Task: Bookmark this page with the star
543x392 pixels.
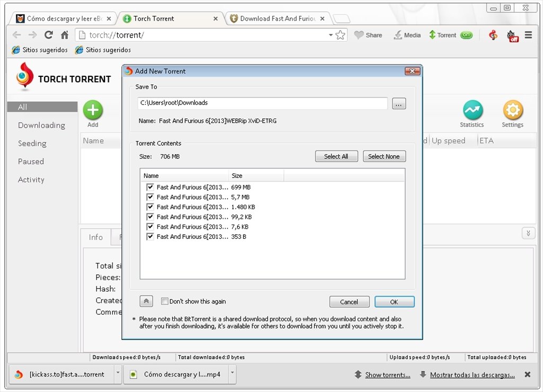Action: pos(340,35)
